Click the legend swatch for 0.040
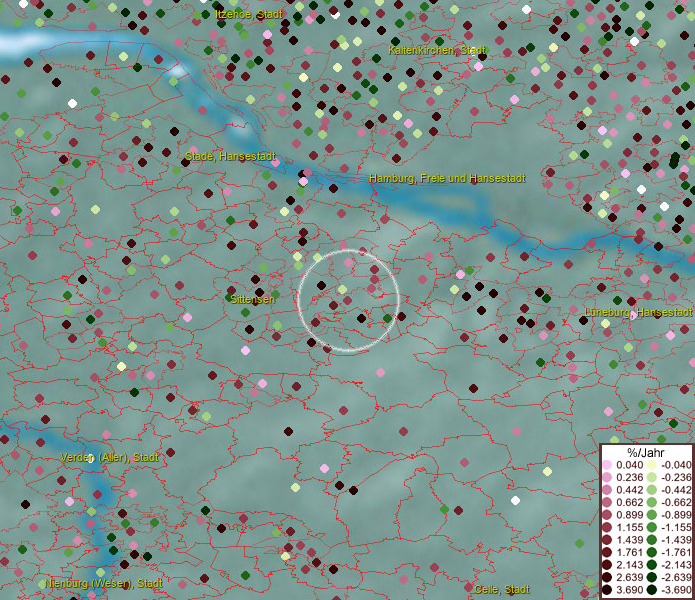The image size is (695, 600). [x=607, y=465]
